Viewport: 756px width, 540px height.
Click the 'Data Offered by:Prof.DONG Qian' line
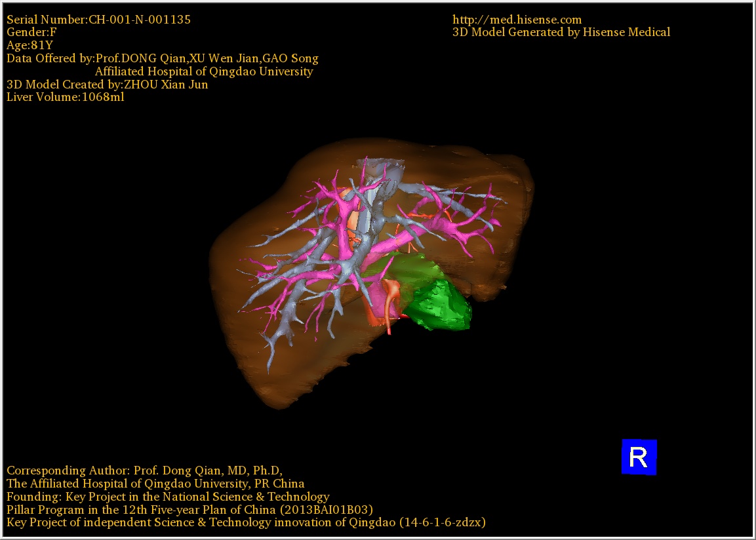162,58
